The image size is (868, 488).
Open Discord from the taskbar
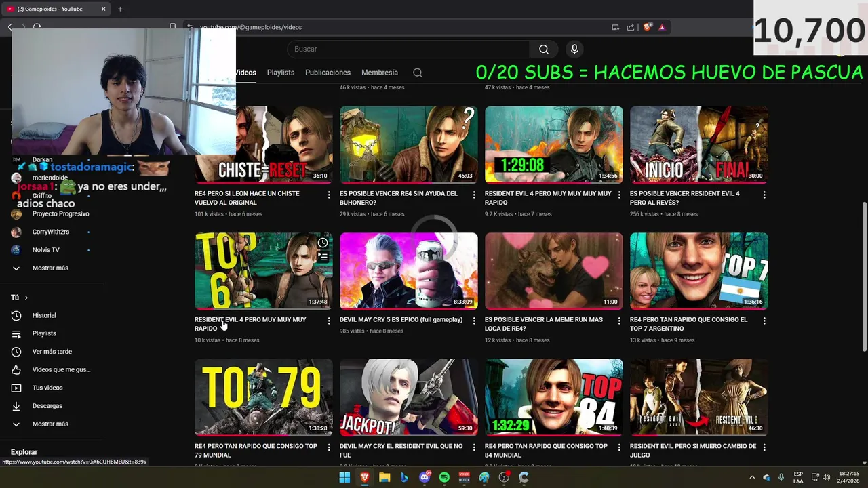[425, 477]
